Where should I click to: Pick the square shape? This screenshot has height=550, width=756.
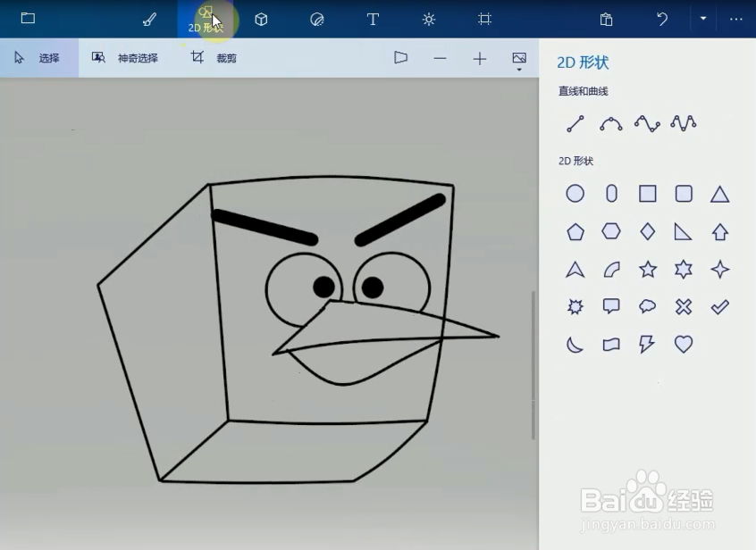[x=648, y=194]
